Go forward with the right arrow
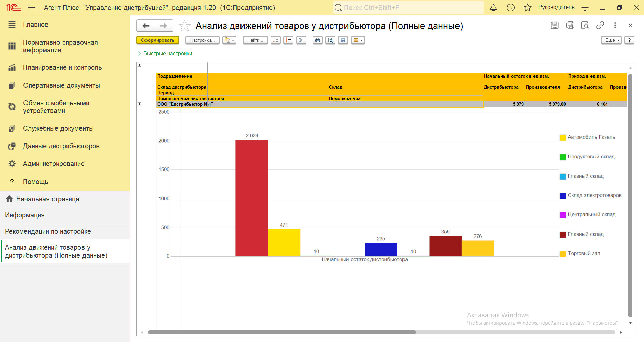The width and height of the screenshot is (644, 342). [x=164, y=26]
